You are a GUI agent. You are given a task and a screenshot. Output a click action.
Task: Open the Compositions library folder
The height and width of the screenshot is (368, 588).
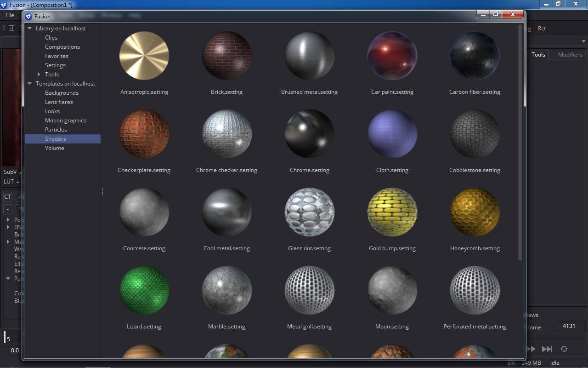[62, 47]
